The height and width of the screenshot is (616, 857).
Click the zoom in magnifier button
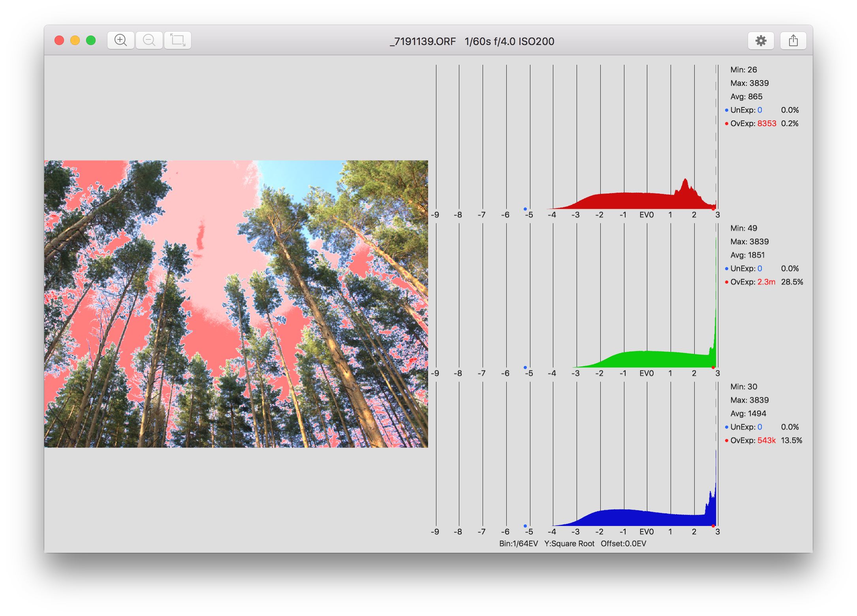(x=120, y=40)
